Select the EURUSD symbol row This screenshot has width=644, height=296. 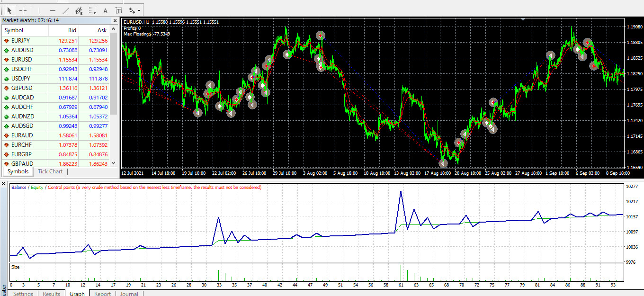tap(55, 60)
